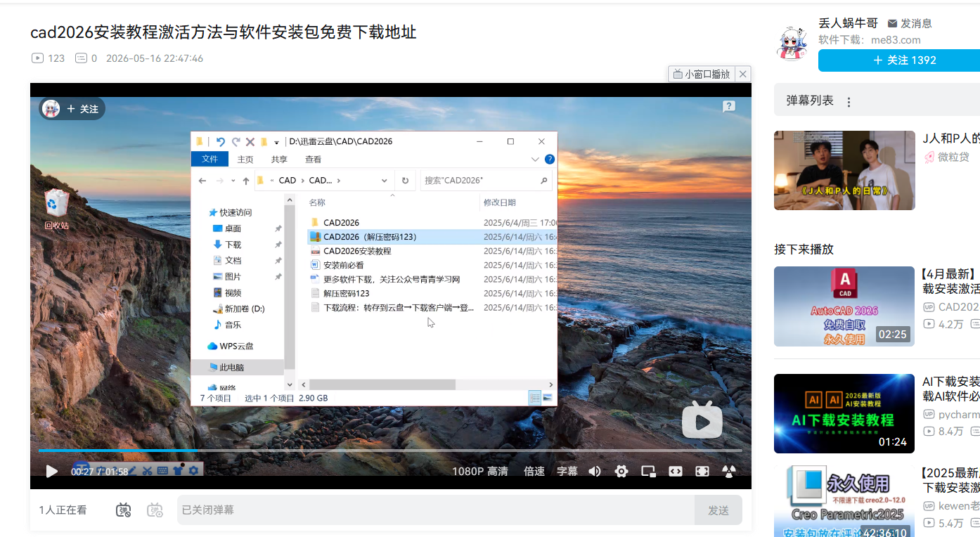Select 快速访问 in navigation pane

235,212
